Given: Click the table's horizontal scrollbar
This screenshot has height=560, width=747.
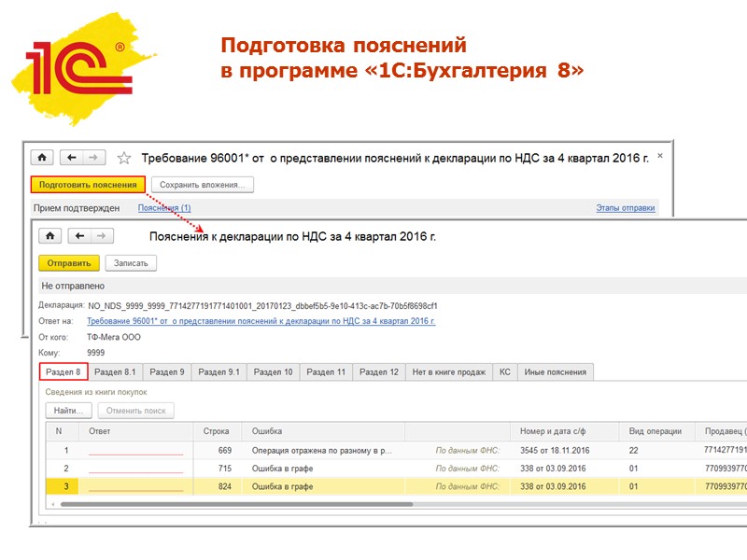Looking at the screenshot, I should pos(236,504).
